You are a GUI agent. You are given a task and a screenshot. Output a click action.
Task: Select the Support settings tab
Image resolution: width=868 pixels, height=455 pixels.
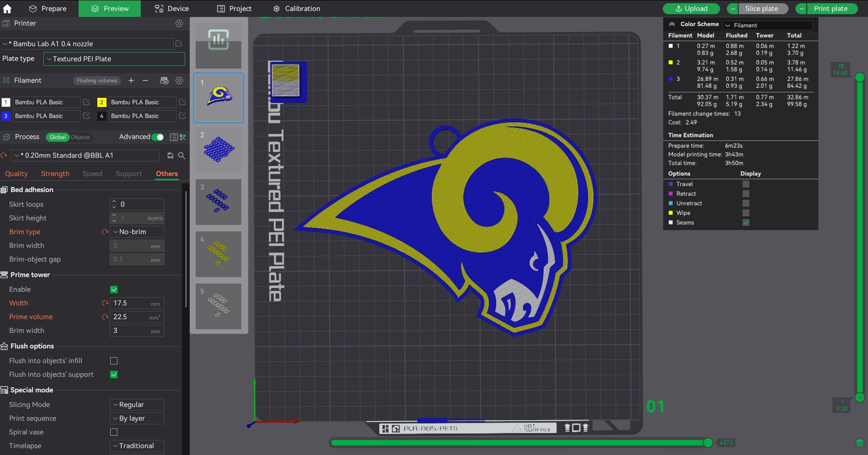pos(129,174)
